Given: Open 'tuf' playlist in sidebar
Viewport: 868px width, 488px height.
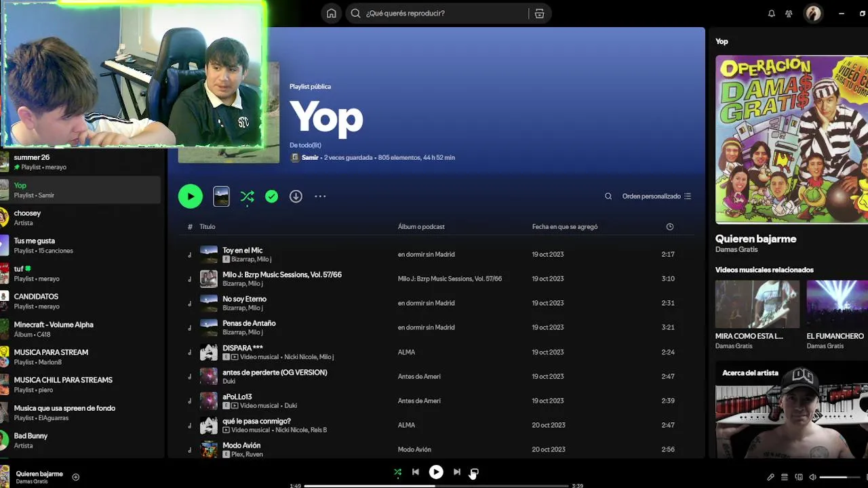Looking at the screenshot, I should tap(81, 273).
